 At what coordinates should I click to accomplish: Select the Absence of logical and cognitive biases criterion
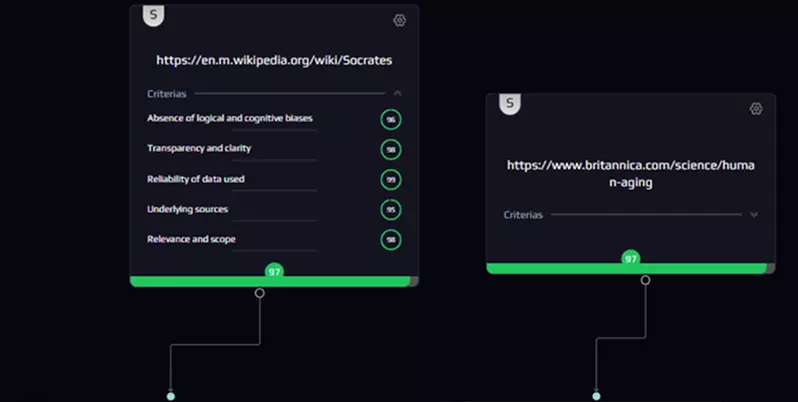tap(230, 118)
